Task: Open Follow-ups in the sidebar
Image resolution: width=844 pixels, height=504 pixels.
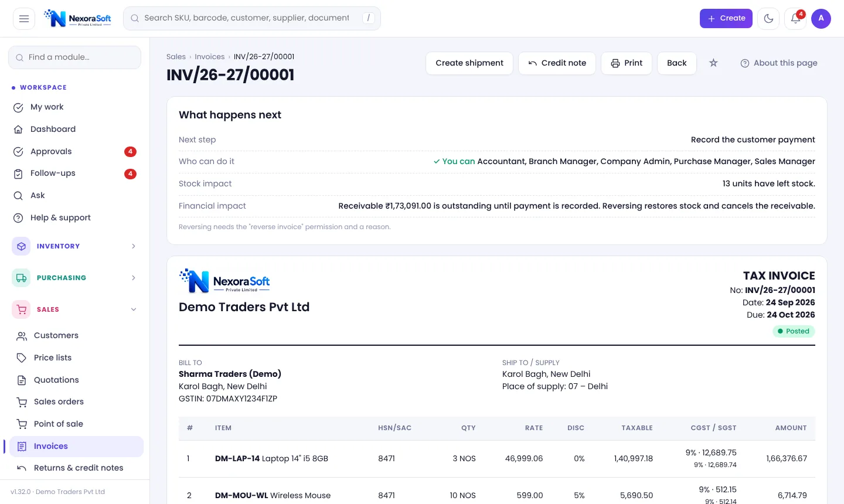Action: point(75,173)
